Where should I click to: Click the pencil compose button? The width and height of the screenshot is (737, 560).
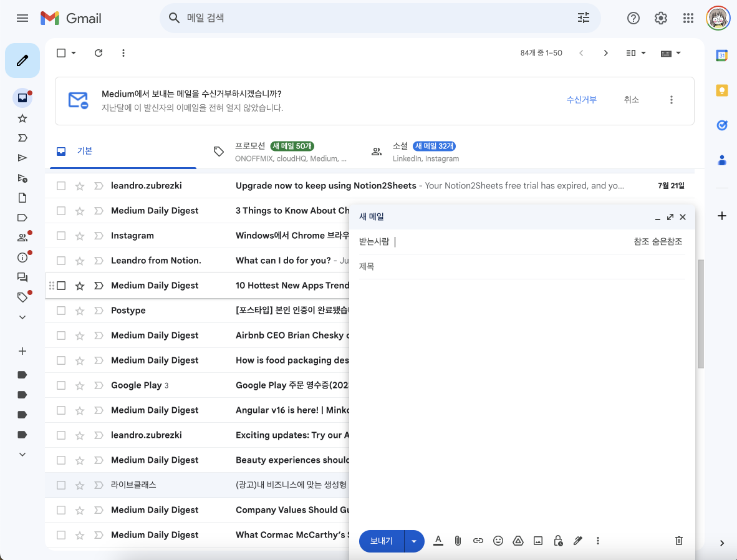[22, 60]
